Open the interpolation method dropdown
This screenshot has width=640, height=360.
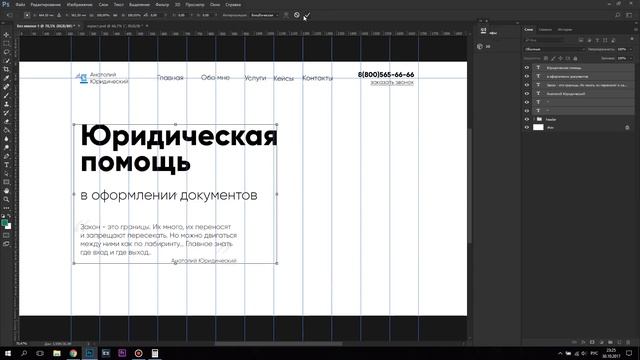(264, 15)
